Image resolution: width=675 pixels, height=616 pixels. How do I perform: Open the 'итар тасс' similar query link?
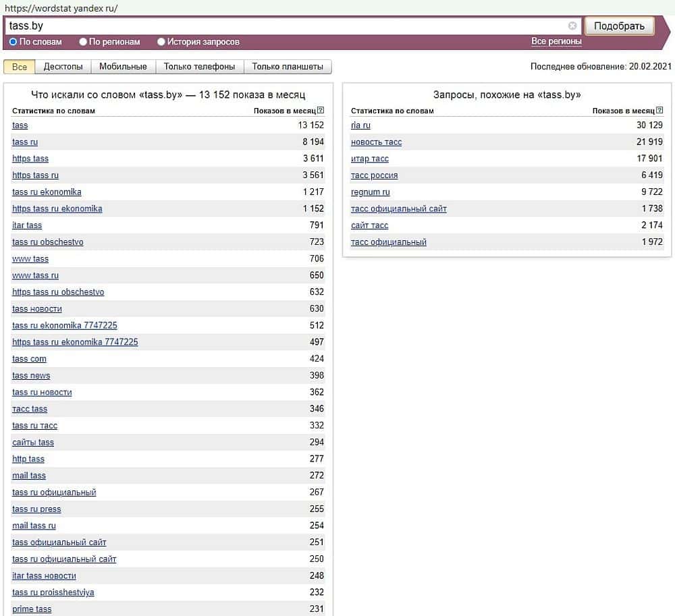[369, 159]
